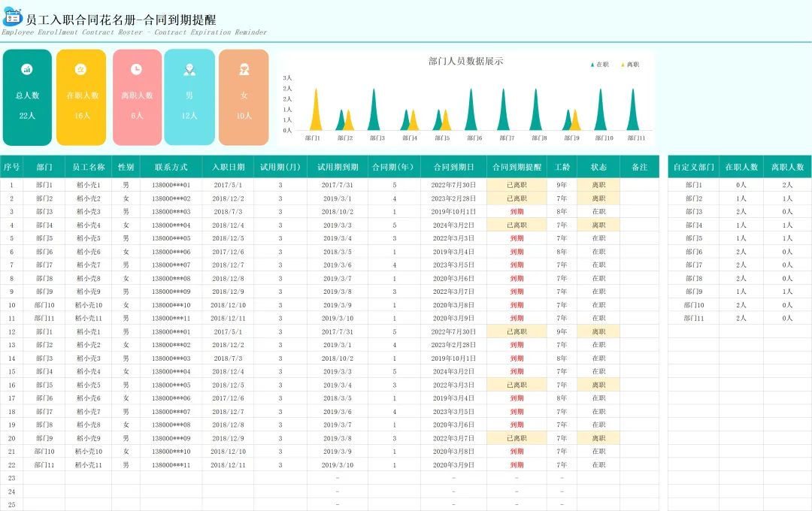Image resolution: width=812 pixels, height=511 pixels.
Task: Select the 离职 status cell in row 16
Action: 598,386
